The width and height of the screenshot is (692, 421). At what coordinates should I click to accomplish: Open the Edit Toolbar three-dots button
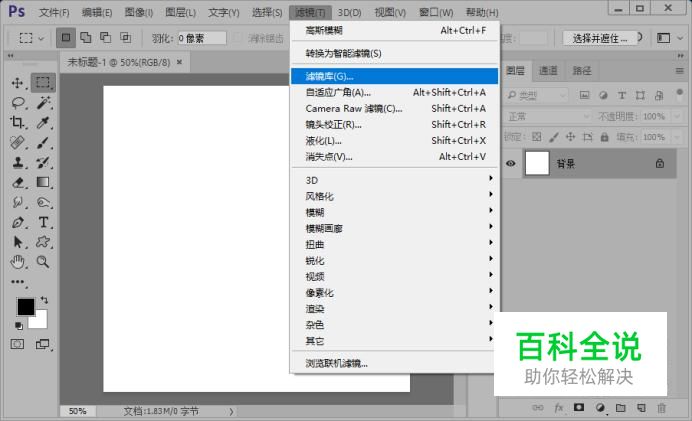[18, 282]
